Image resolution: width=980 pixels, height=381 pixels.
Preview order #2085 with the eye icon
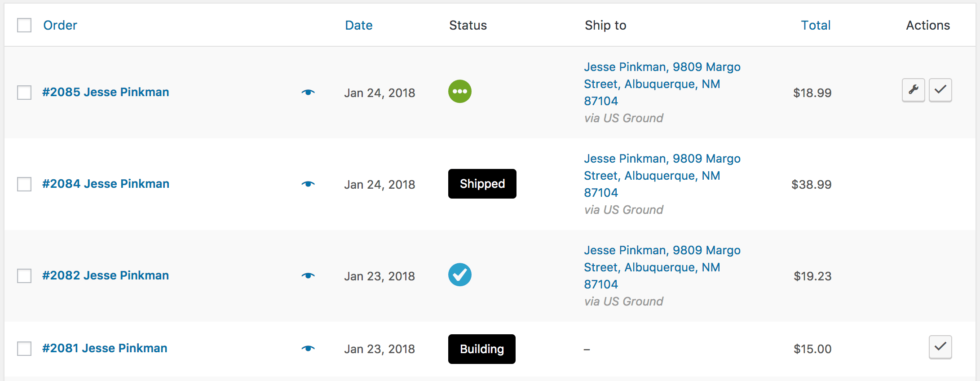click(308, 92)
